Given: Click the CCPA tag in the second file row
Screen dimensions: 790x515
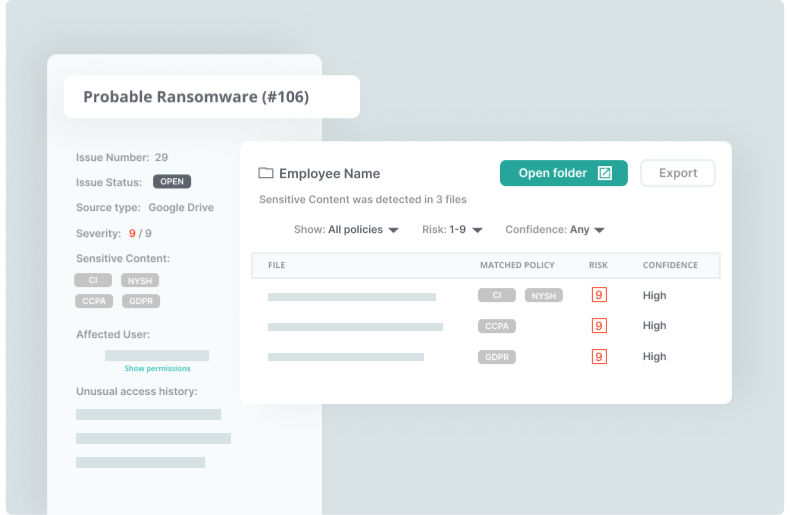Looking at the screenshot, I should [497, 325].
